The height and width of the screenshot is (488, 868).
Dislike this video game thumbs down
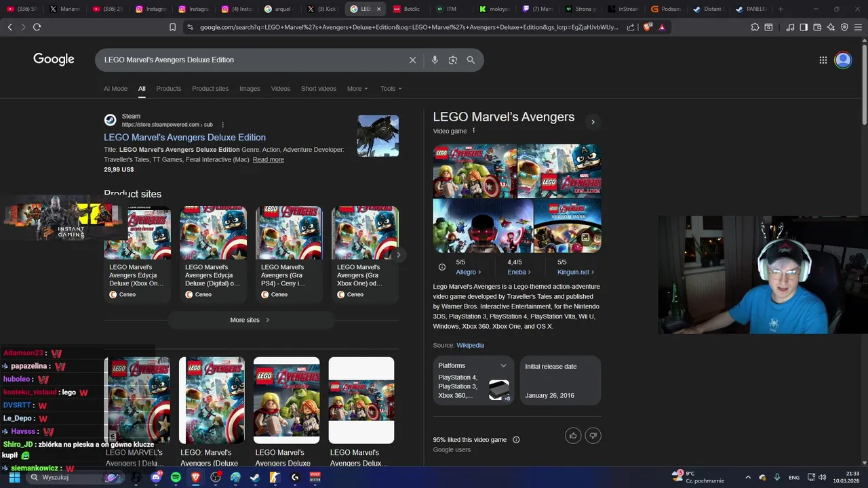[x=593, y=435]
